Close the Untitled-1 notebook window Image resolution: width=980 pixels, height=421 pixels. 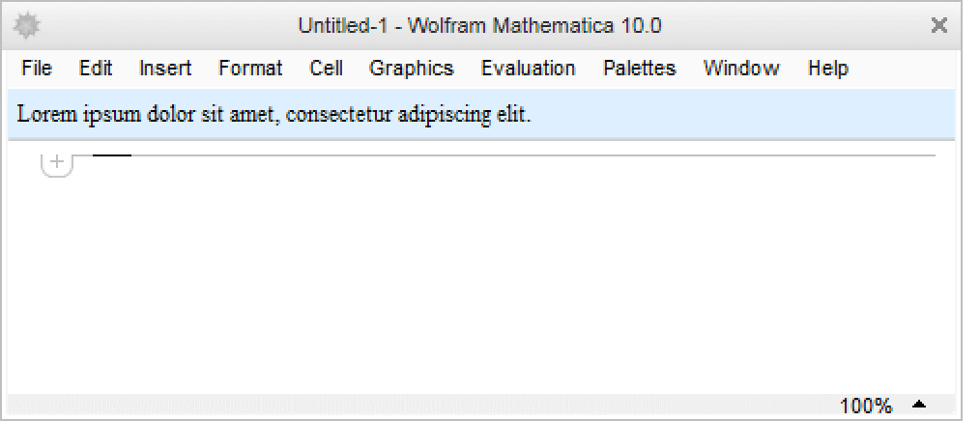point(938,26)
